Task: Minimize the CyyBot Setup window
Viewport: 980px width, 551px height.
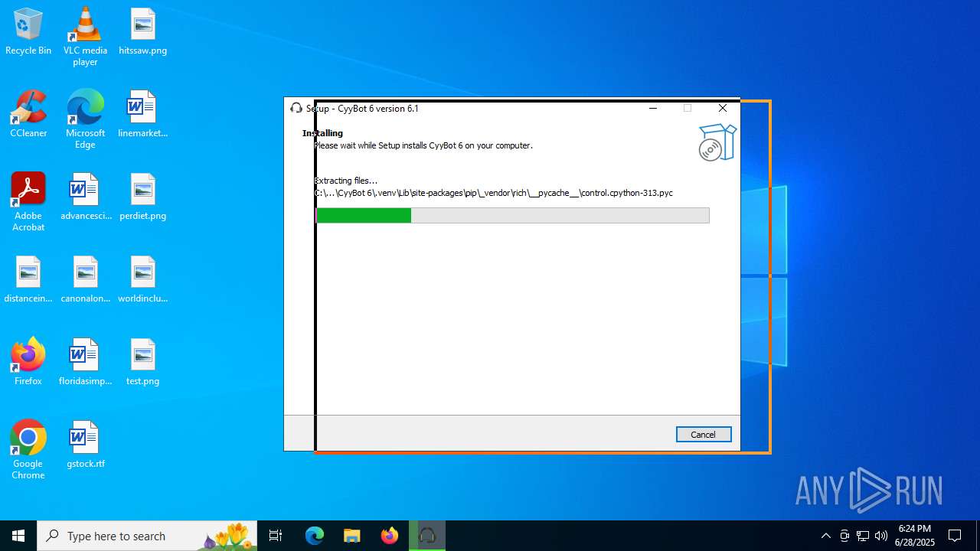Action: tap(653, 109)
